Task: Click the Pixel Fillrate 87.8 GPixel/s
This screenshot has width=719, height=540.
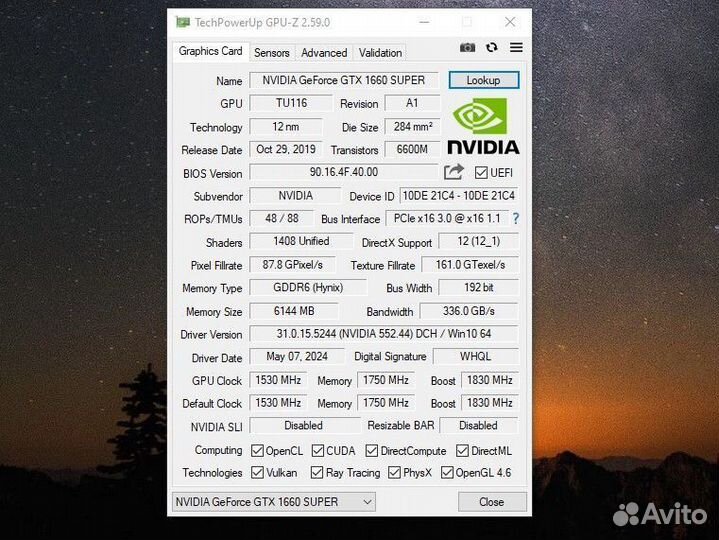Action: point(293,265)
